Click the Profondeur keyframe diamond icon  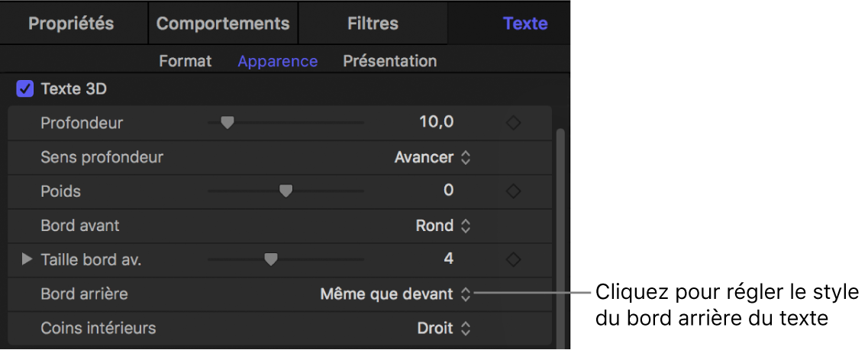pyautogui.click(x=514, y=123)
